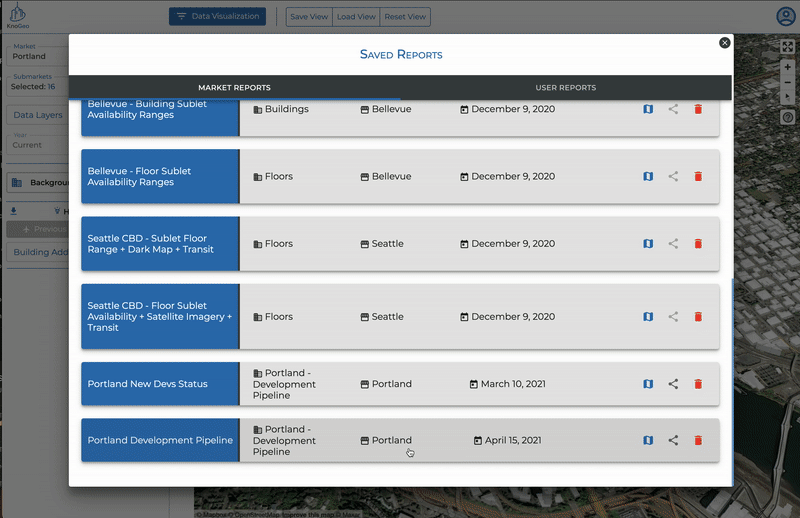Open map help question icon

click(787, 118)
